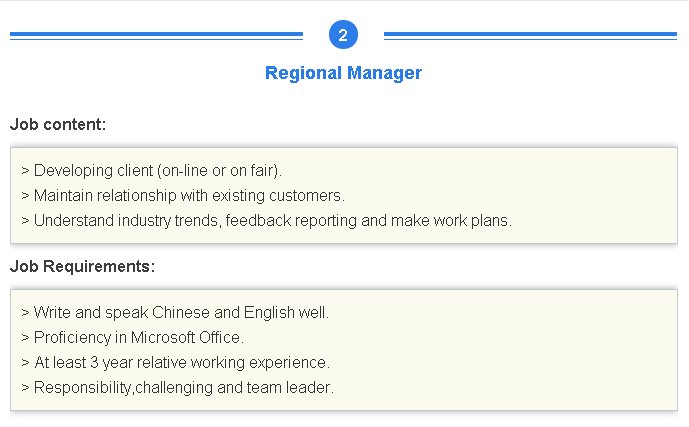Click the arrow bullet before Responsibility
Image resolution: width=689 pixels, height=427 pixels.
coord(25,388)
